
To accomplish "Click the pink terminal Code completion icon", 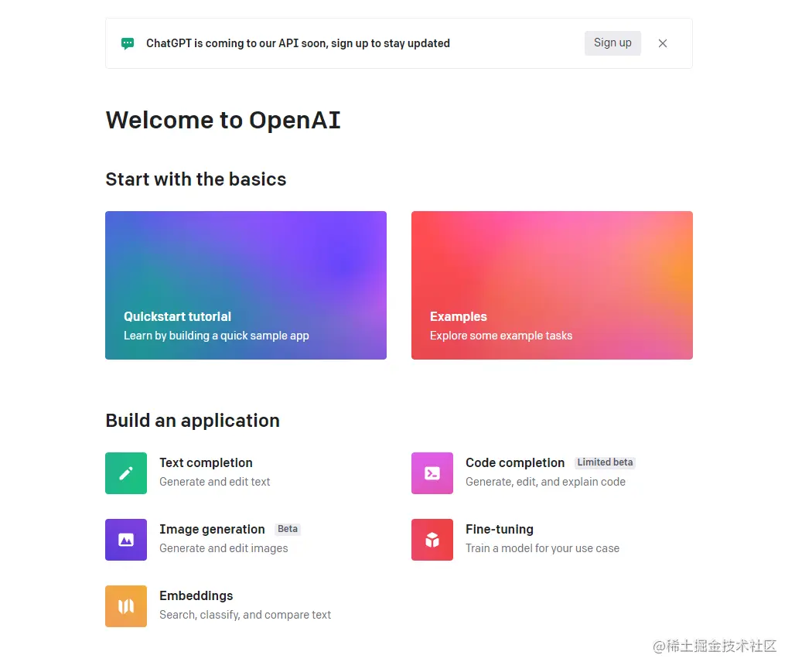I will click(432, 473).
